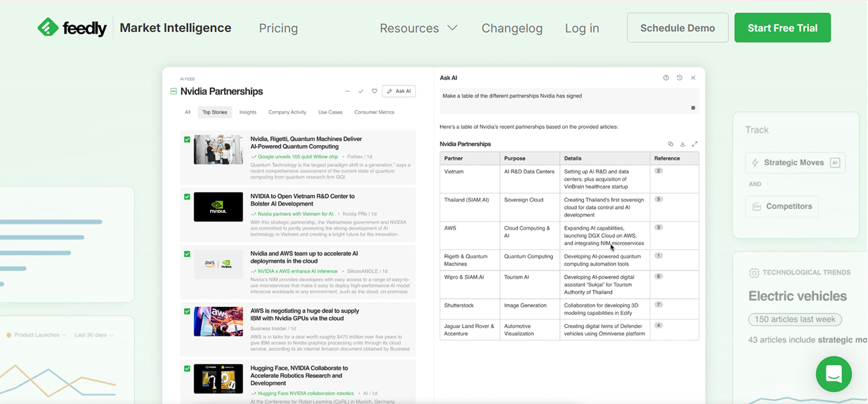This screenshot has width=868, height=404.
Task: Open the Use Cases tab
Action: point(330,112)
